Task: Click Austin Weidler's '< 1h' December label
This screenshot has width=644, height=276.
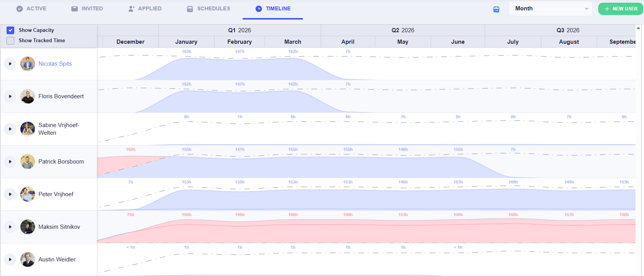Action: [x=131, y=247]
